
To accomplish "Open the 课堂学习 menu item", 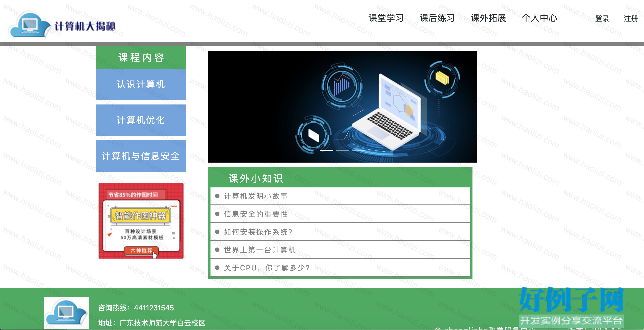I will (x=386, y=18).
